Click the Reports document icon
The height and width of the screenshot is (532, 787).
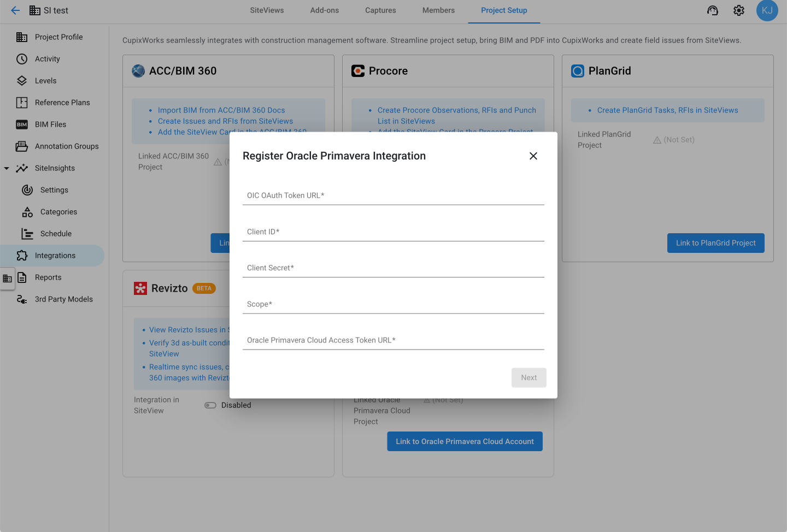(x=22, y=277)
